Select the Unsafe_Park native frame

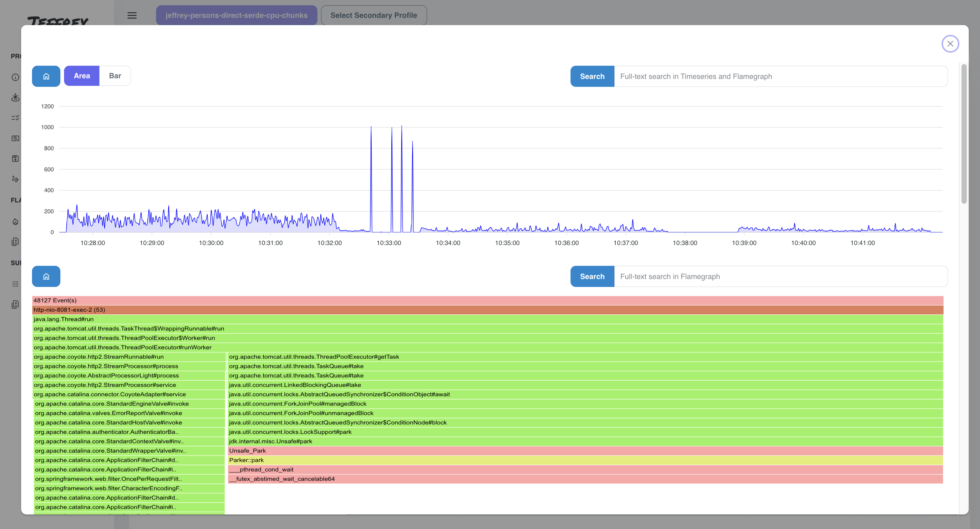click(585, 450)
